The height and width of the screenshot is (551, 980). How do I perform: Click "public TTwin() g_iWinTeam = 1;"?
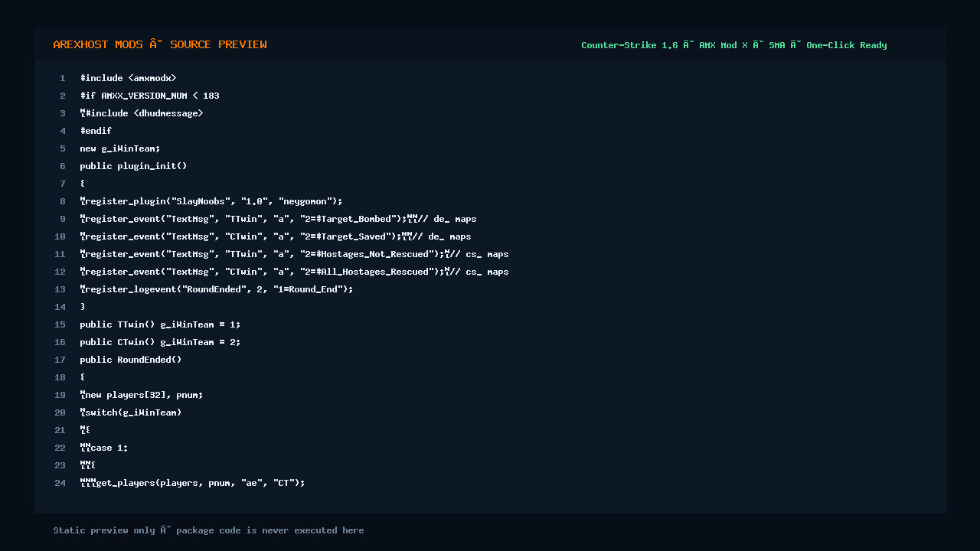tap(160, 324)
